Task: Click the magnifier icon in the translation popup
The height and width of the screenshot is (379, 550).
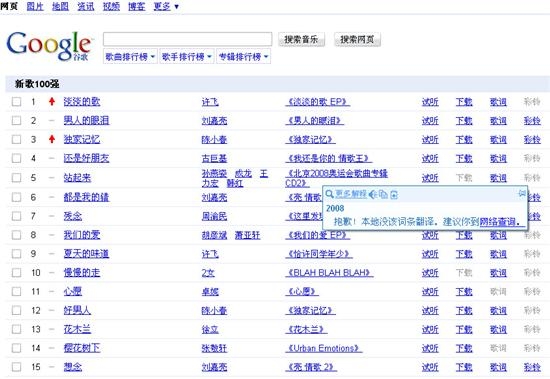Action: coord(329,194)
